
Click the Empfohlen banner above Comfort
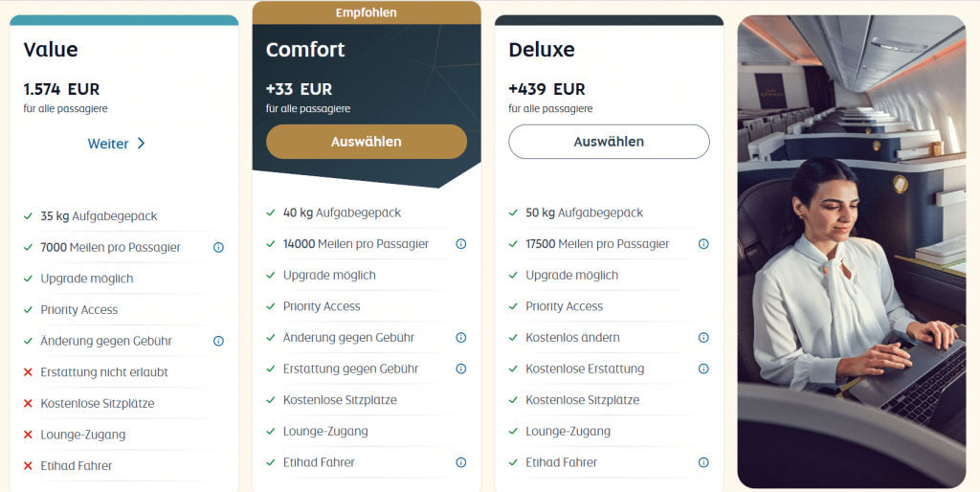tap(367, 13)
